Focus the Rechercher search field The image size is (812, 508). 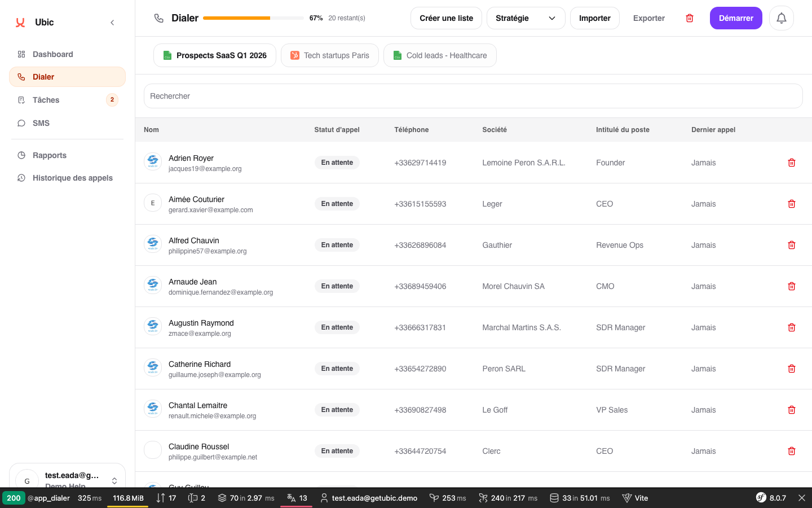pyautogui.click(x=473, y=96)
